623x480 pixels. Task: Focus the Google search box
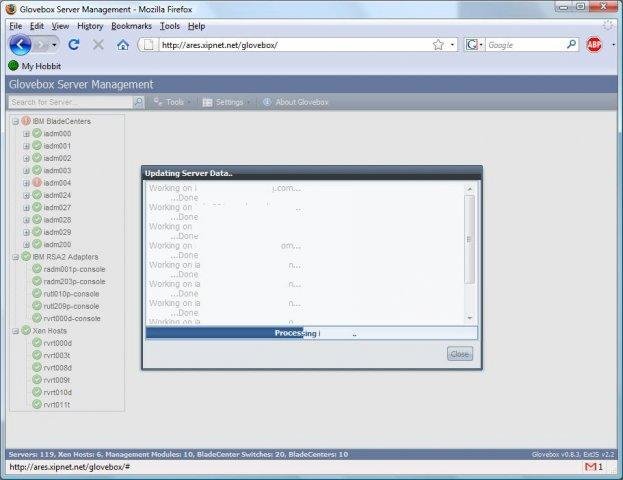[x=525, y=45]
